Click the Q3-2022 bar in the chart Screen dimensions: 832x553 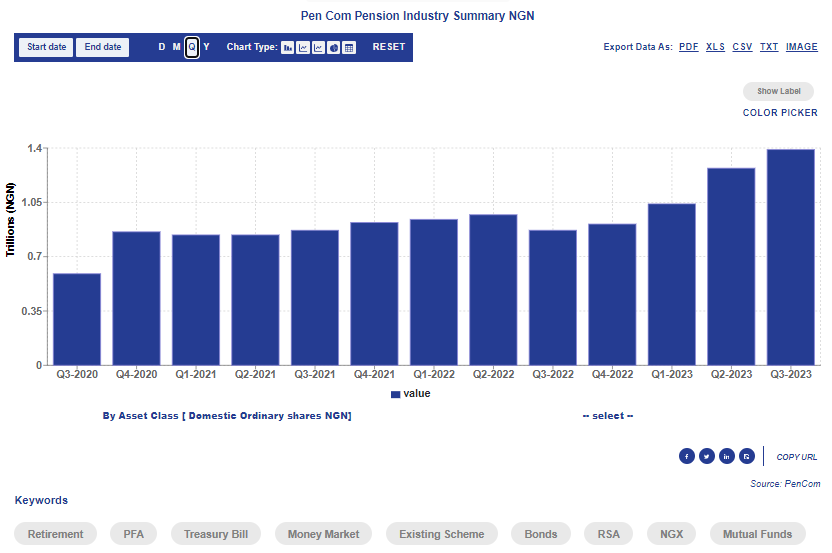tap(553, 298)
